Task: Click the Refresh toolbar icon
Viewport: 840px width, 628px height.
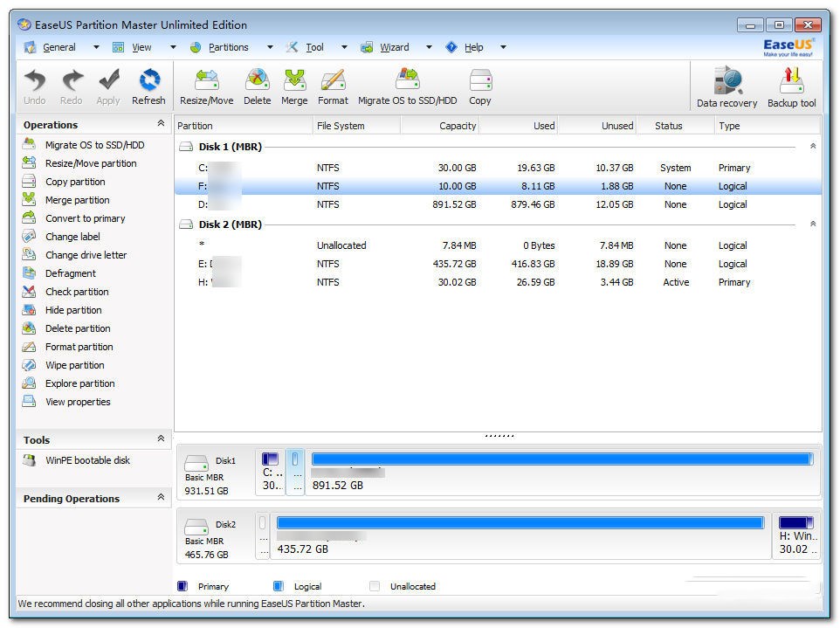Action: point(148,86)
